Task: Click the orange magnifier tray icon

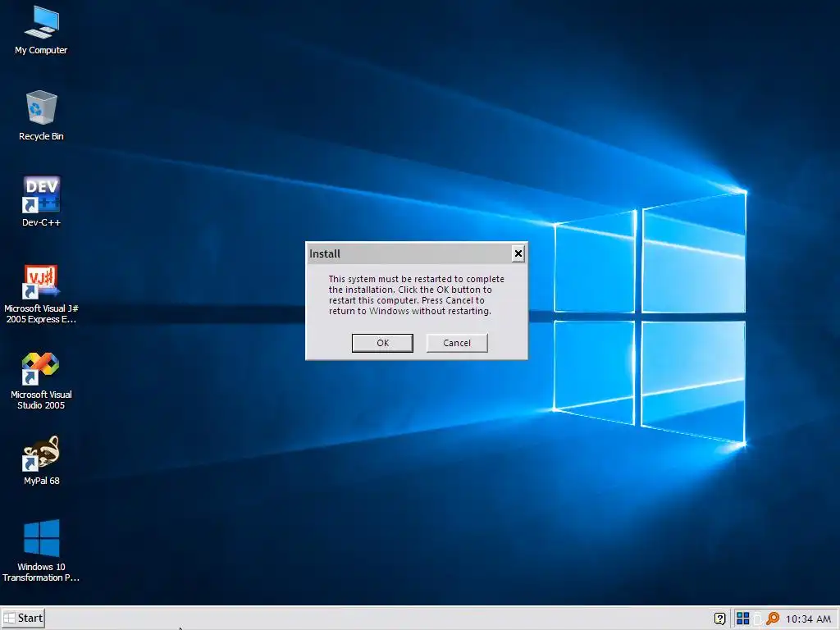Action: click(x=773, y=619)
